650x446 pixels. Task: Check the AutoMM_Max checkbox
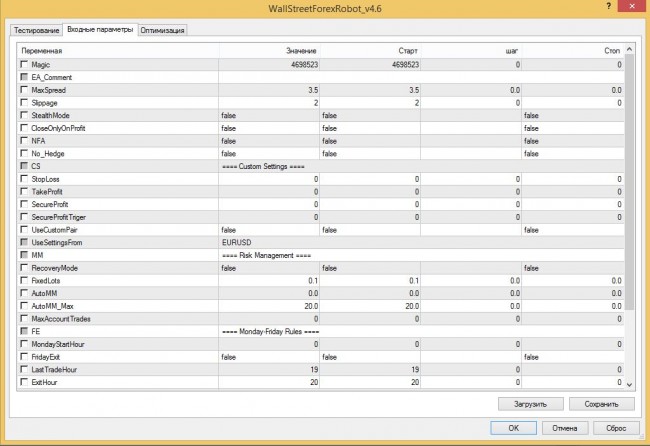pyautogui.click(x=24, y=305)
